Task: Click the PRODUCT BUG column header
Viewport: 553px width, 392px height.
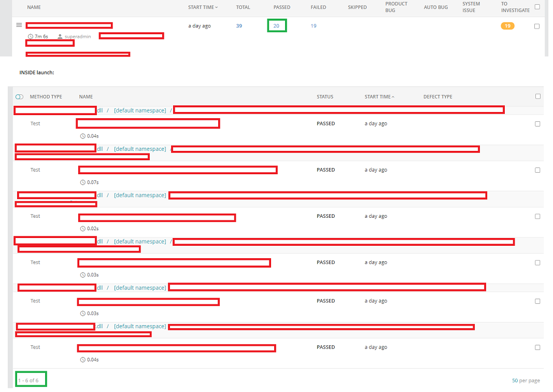Action: [396, 7]
